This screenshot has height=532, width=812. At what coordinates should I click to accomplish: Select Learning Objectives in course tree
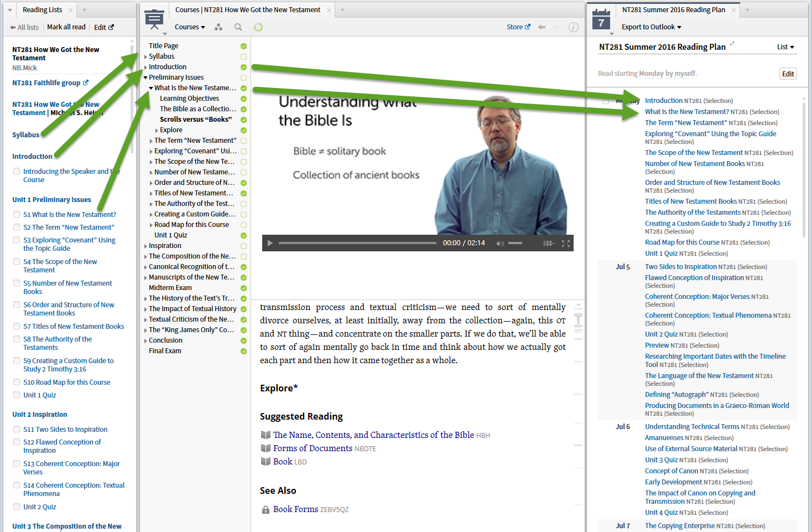[x=189, y=99]
